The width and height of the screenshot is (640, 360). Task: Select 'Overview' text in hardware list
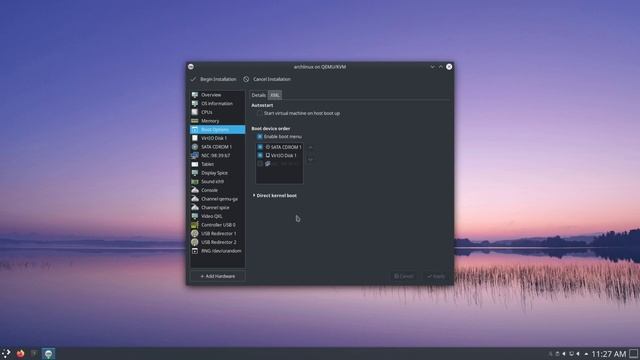211,95
